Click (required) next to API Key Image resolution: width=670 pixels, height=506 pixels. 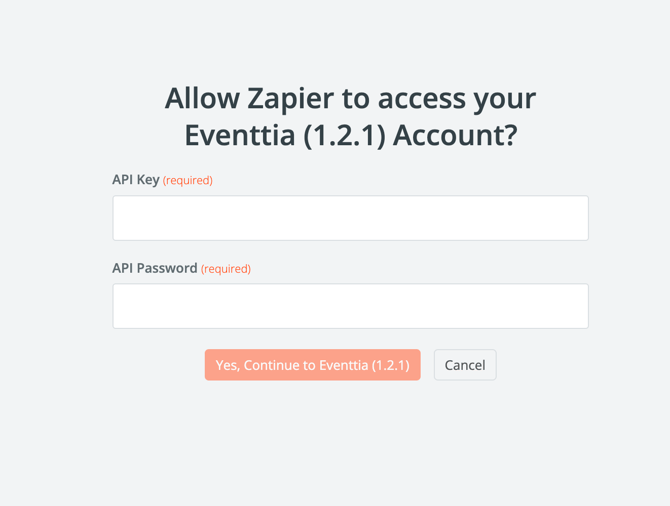[x=188, y=180]
